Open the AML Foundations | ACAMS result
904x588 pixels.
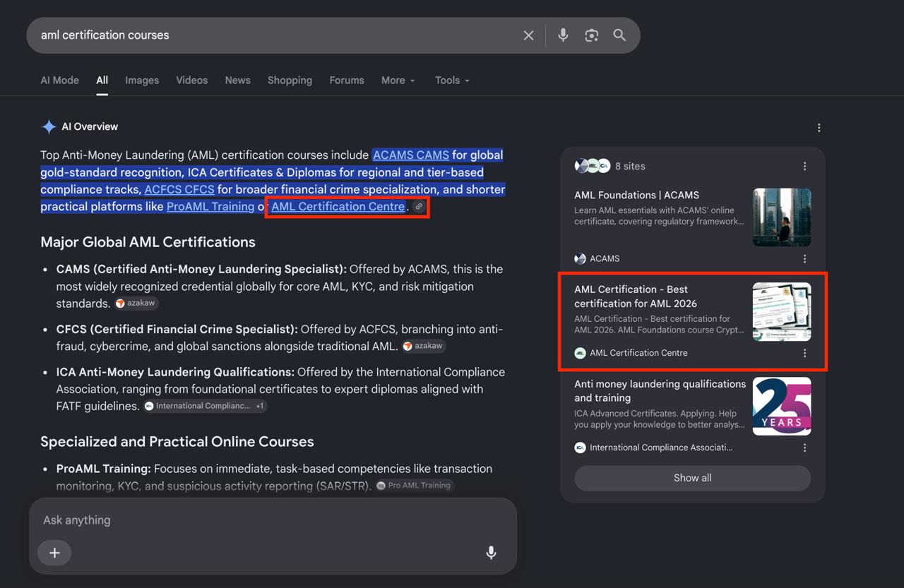click(x=637, y=195)
